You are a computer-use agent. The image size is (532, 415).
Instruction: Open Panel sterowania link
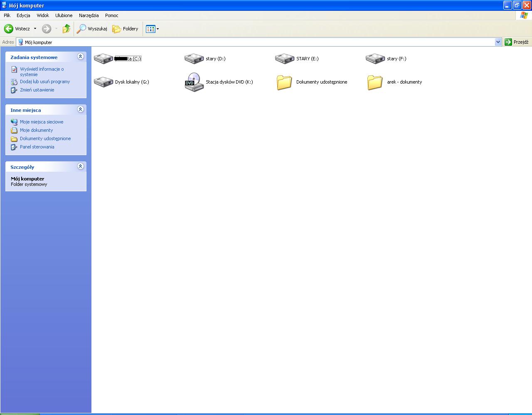(x=37, y=147)
